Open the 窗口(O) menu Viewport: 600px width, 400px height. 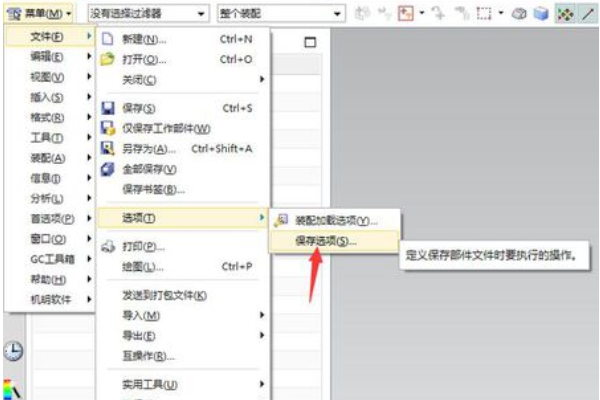[50, 239]
